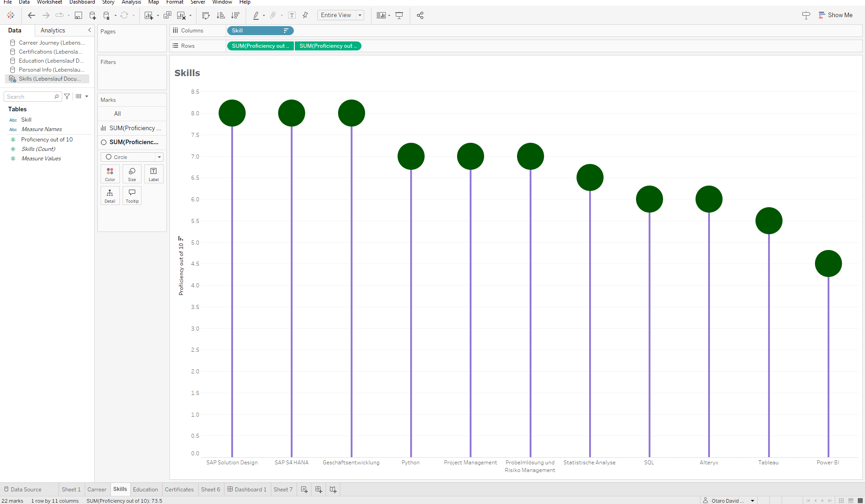The height and width of the screenshot is (504, 865).
Task: Open the Detail marks card
Action: (x=110, y=195)
